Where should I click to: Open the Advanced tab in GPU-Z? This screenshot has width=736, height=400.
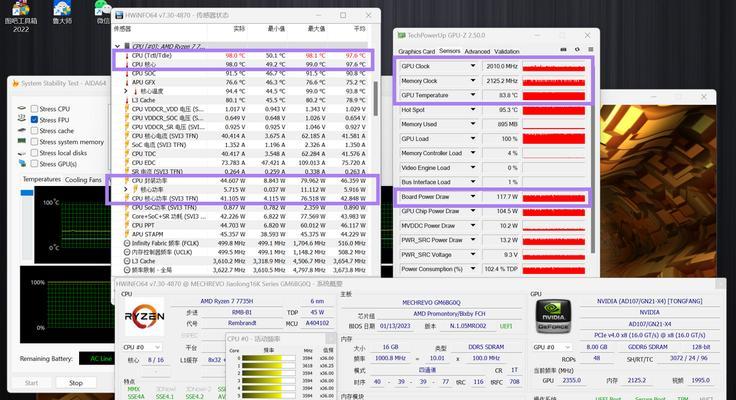[477, 52]
